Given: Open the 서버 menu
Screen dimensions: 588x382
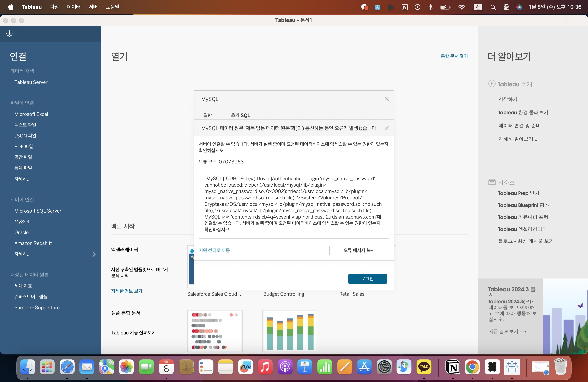Looking at the screenshot, I should pos(93,7).
